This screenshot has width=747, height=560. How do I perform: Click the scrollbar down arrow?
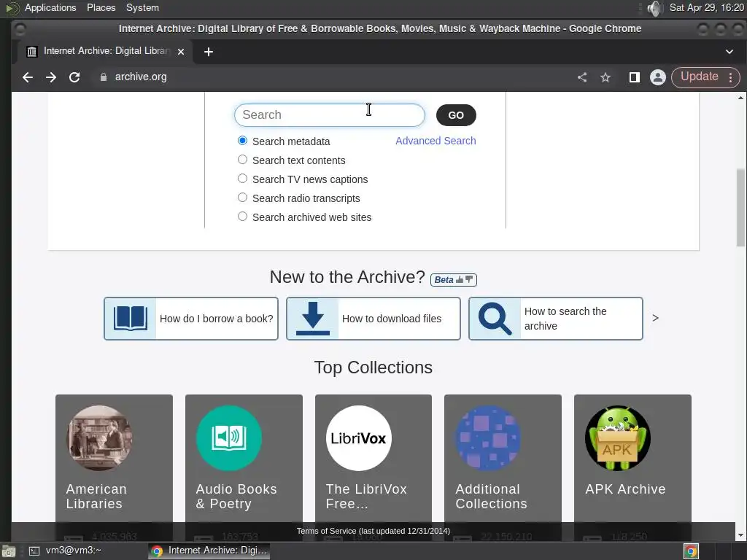point(740,535)
